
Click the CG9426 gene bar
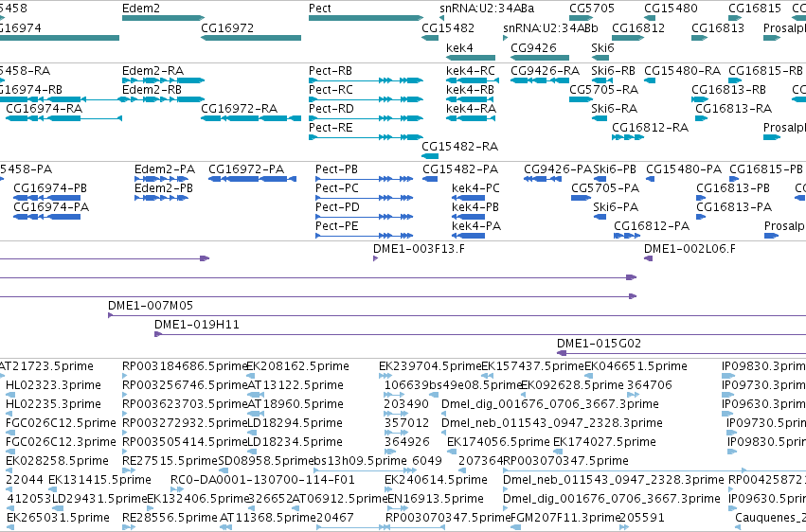coord(540,58)
